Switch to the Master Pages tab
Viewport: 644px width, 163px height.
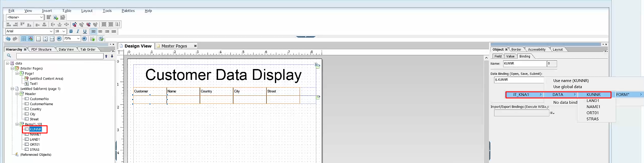(174, 46)
